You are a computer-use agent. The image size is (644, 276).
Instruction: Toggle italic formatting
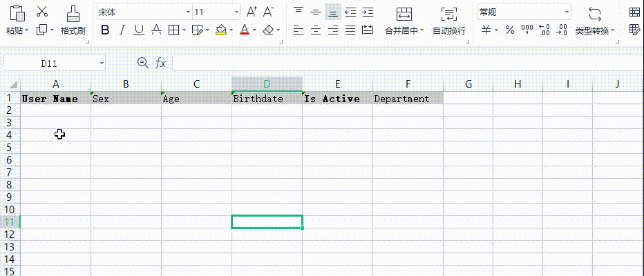[122, 30]
